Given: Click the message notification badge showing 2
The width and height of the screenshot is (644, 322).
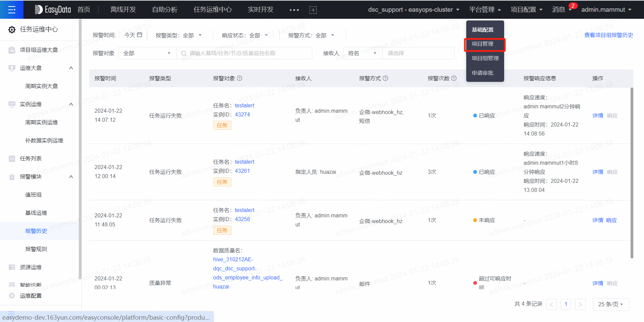Looking at the screenshot, I should tap(573, 6).
